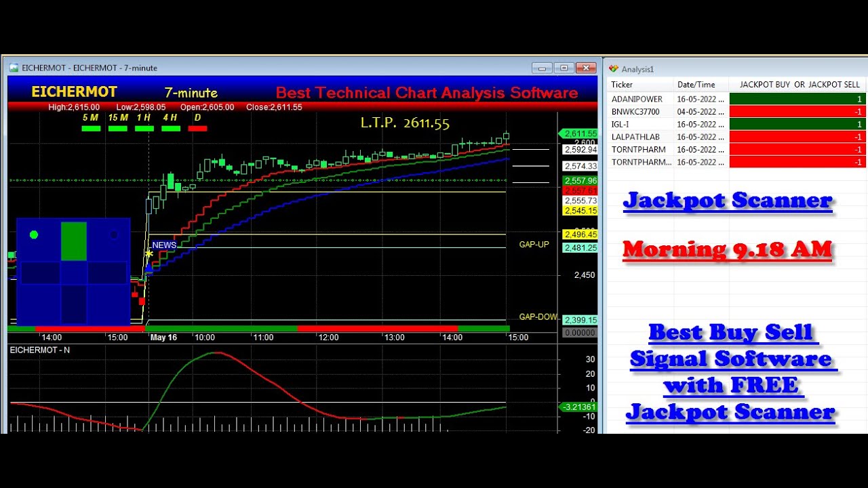Click the 2,611.55 green price tag
The width and height of the screenshot is (868, 488).
578,134
